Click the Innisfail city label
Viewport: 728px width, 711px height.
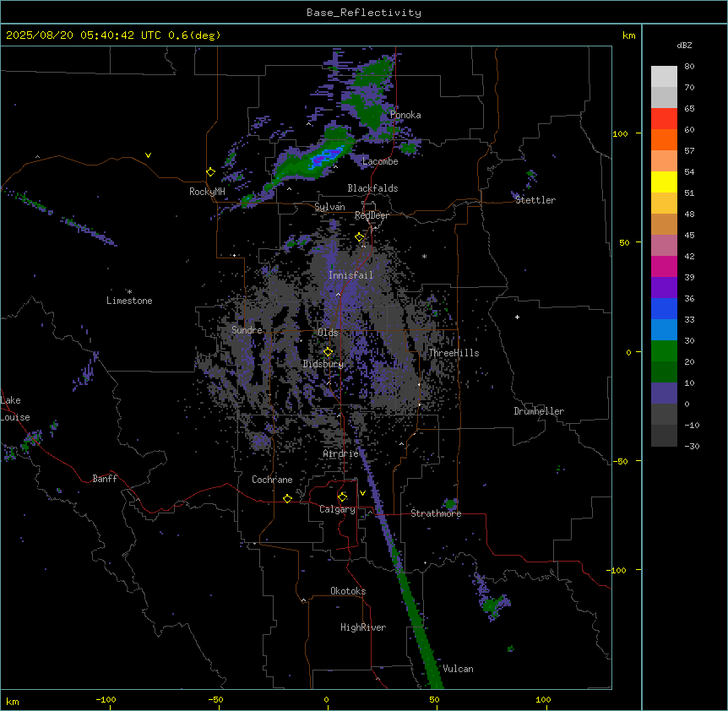[350, 275]
